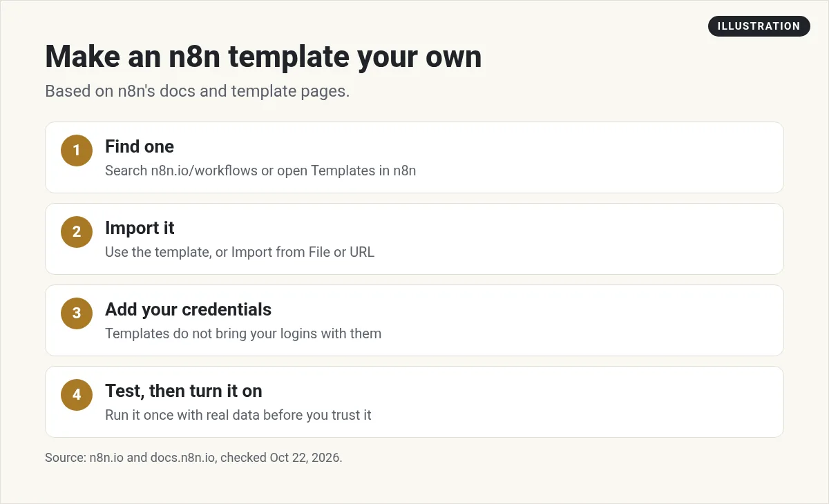Click the ILLUSTRATION badge

pyautogui.click(x=759, y=26)
